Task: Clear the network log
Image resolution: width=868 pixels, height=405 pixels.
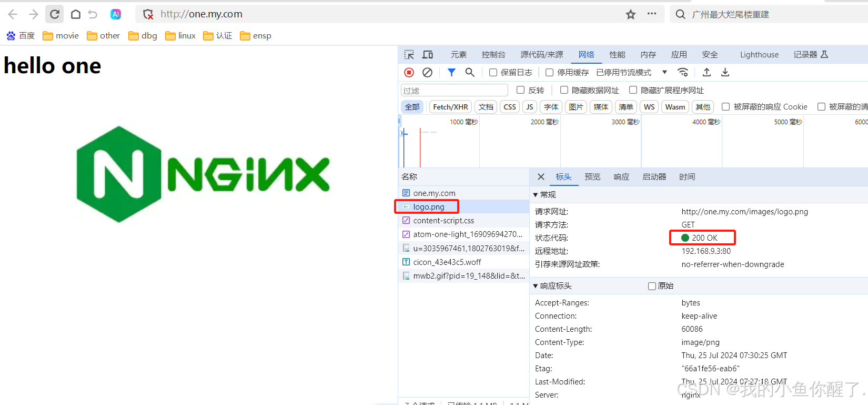Action: pos(428,72)
